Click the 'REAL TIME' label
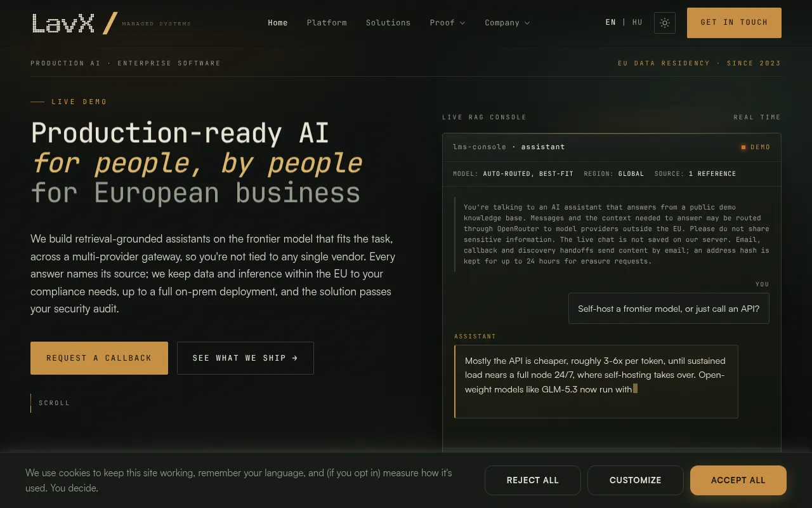Viewport: 812px width, 508px height. point(757,117)
